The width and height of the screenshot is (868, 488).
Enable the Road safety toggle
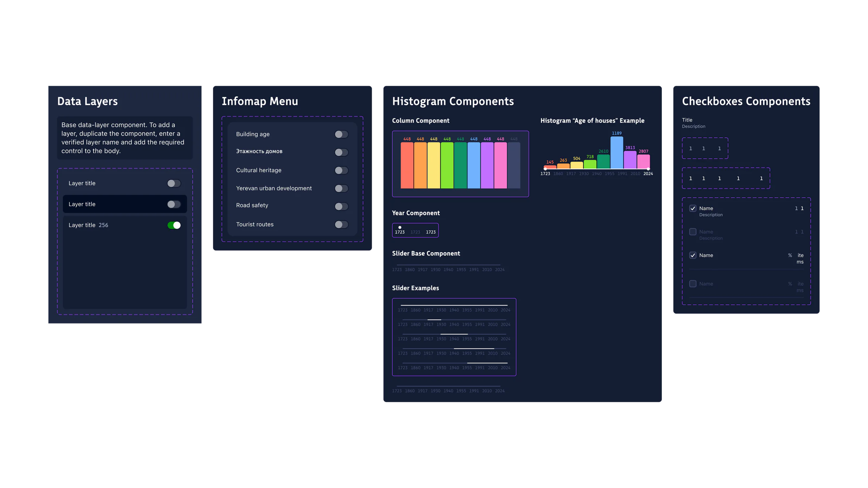pos(341,206)
